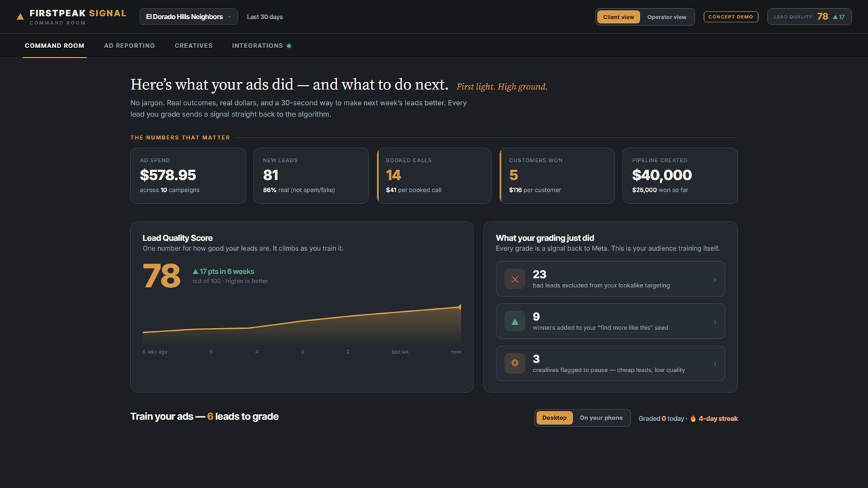Click the Concept Demo badge button
Screen dimensions: 868x488
click(x=731, y=17)
